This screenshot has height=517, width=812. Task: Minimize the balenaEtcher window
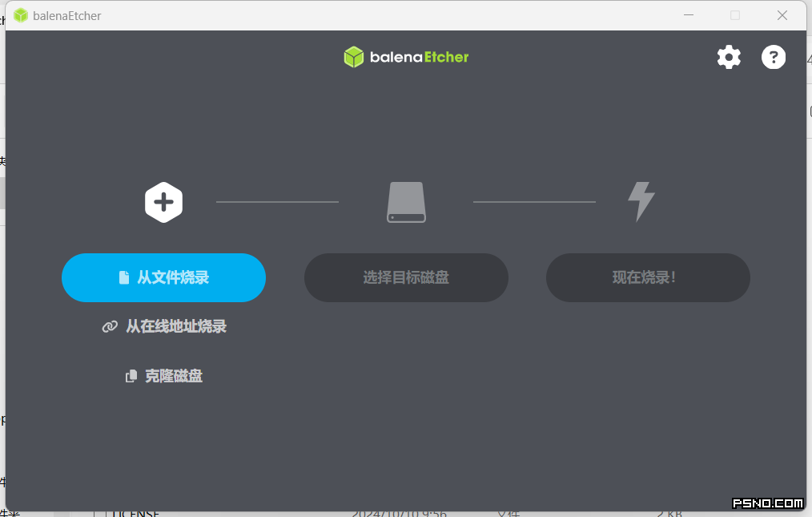(688, 15)
